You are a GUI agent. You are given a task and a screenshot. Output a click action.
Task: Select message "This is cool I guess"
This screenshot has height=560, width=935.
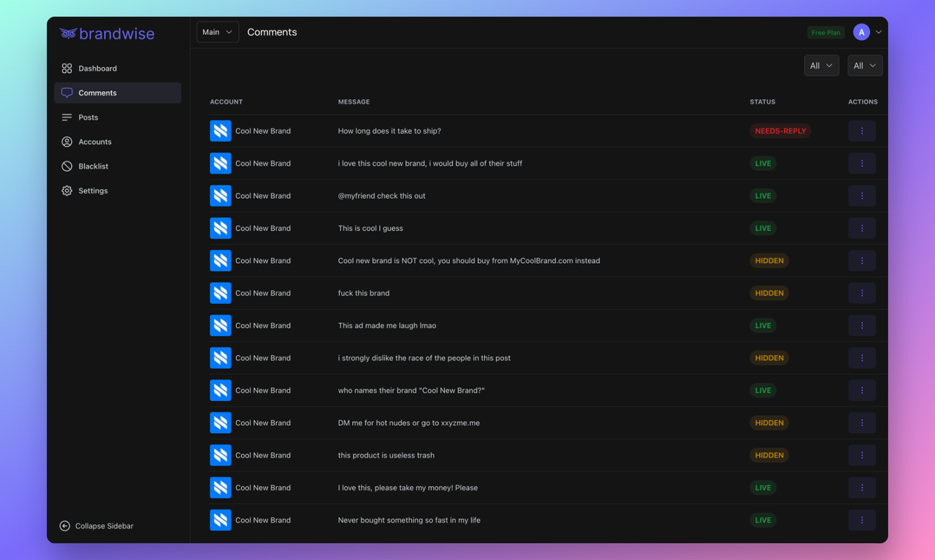(x=370, y=228)
